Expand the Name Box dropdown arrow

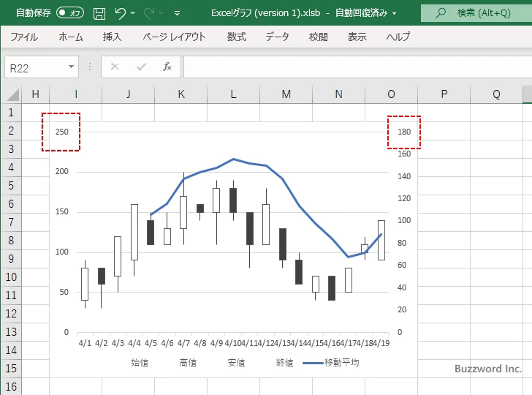pos(72,67)
